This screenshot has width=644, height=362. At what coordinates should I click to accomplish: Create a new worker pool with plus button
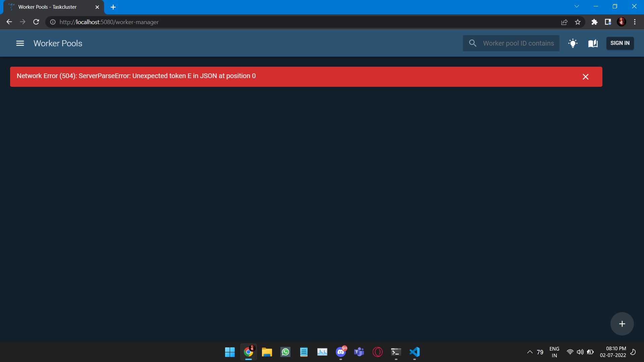(x=622, y=323)
